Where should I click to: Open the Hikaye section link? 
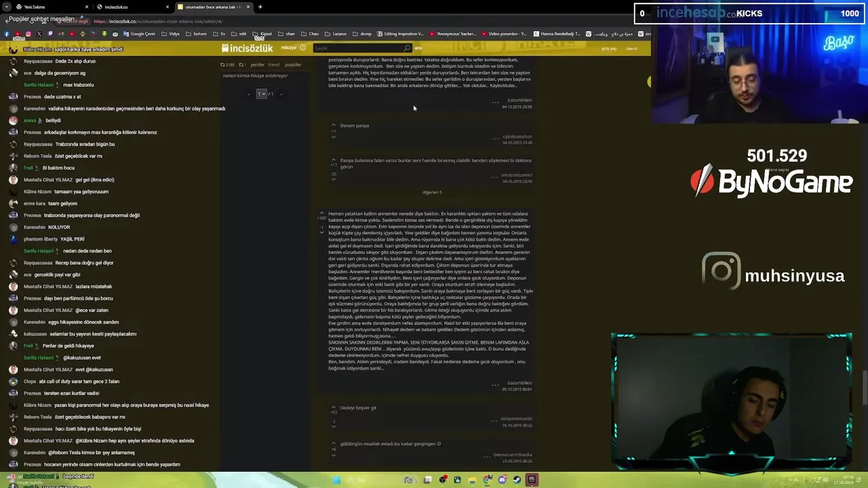[289, 47]
